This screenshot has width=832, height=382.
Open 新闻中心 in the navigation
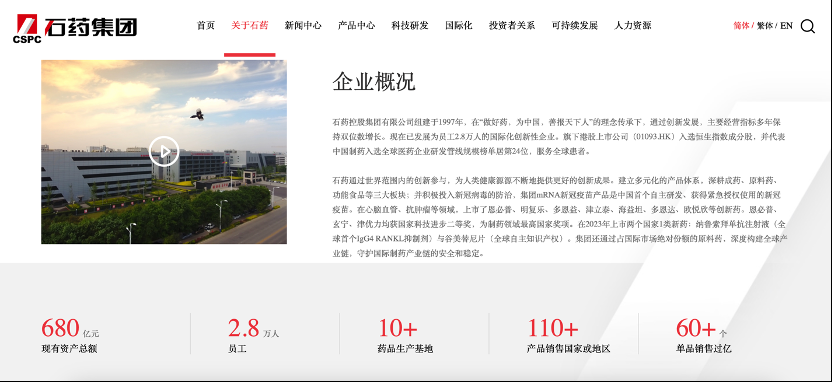point(302,25)
